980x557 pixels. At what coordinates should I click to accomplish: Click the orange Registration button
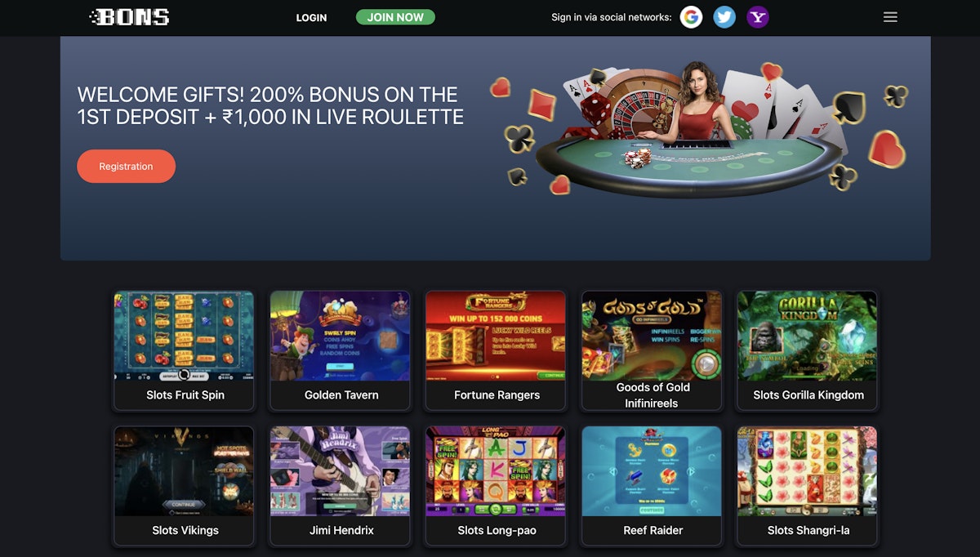tap(126, 166)
